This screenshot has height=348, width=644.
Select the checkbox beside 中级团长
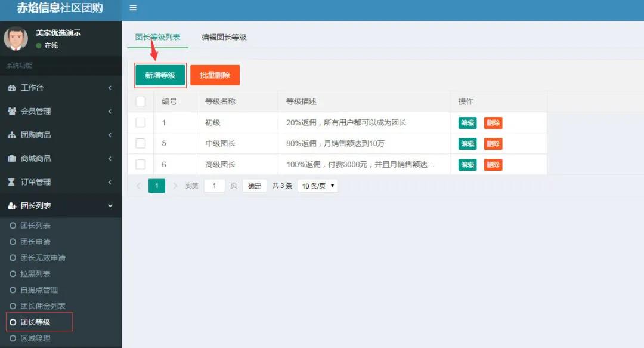point(141,143)
